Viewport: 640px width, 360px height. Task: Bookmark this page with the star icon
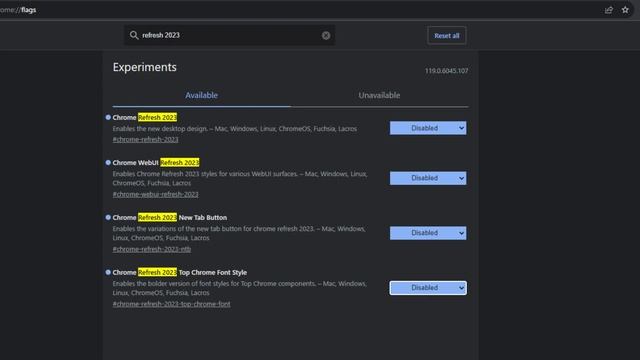point(625,10)
